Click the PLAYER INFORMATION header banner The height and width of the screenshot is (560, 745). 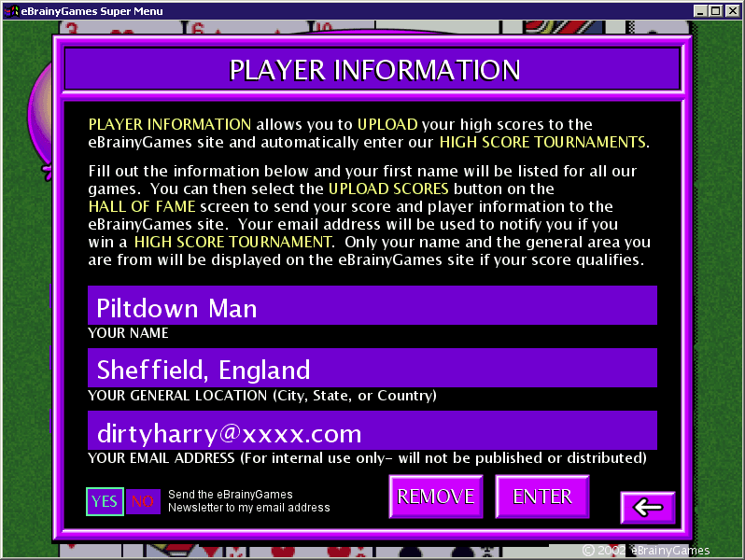[x=372, y=69]
